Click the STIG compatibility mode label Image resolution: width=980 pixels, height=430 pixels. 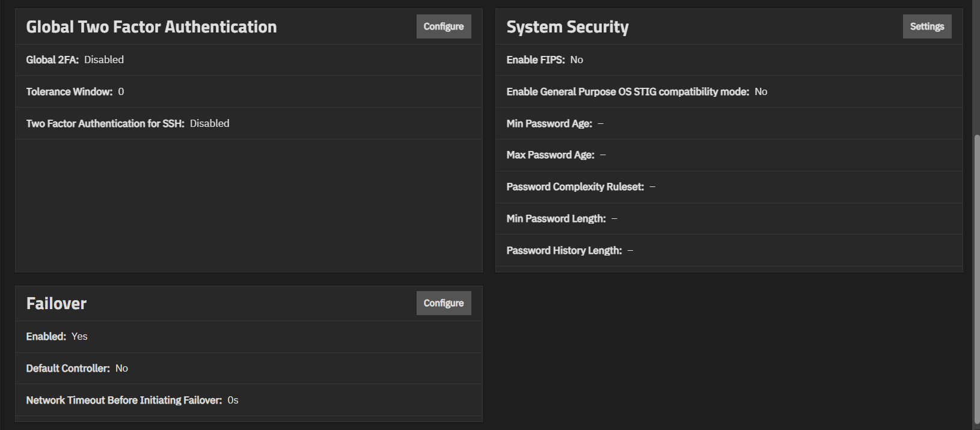(628, 91)
